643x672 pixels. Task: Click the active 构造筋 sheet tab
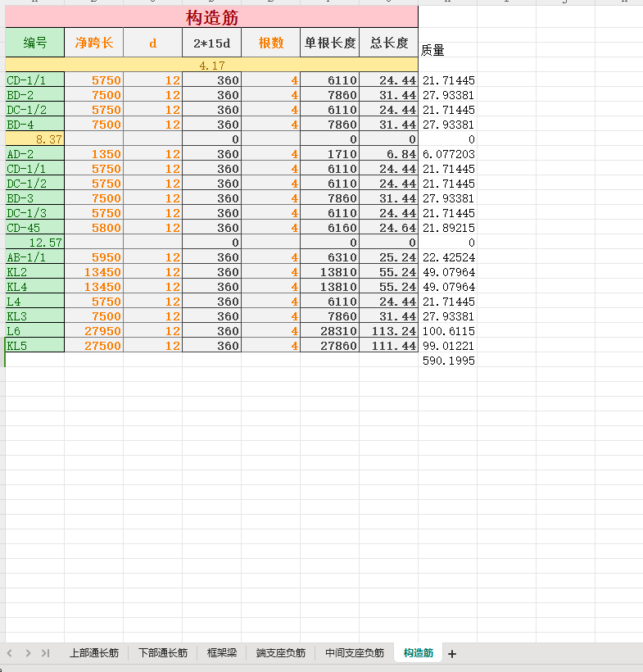(418, 652)
